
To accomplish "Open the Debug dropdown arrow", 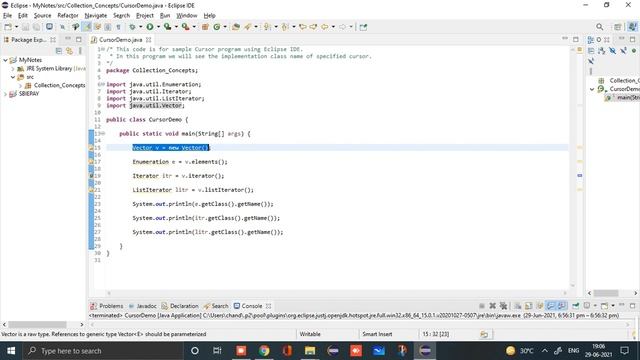I will pyautogui.click(x=140, y=27).
